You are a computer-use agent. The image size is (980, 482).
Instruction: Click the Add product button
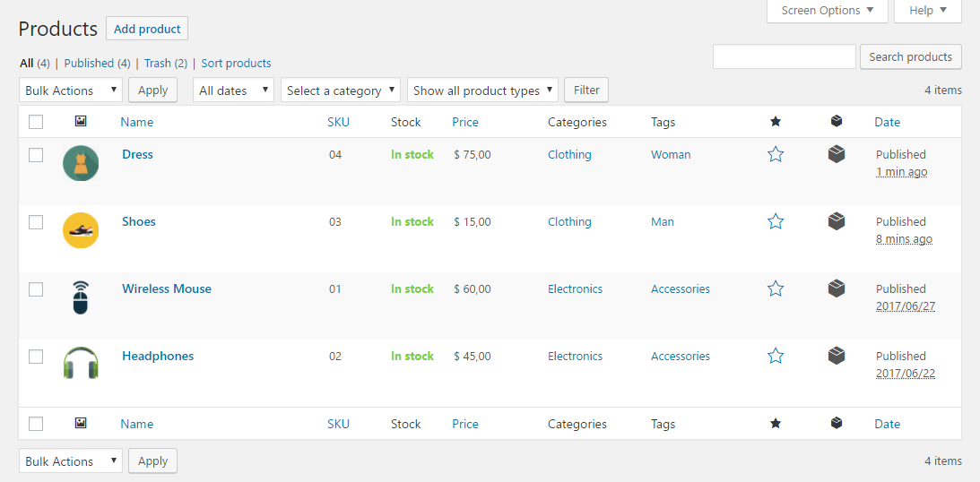147,29
